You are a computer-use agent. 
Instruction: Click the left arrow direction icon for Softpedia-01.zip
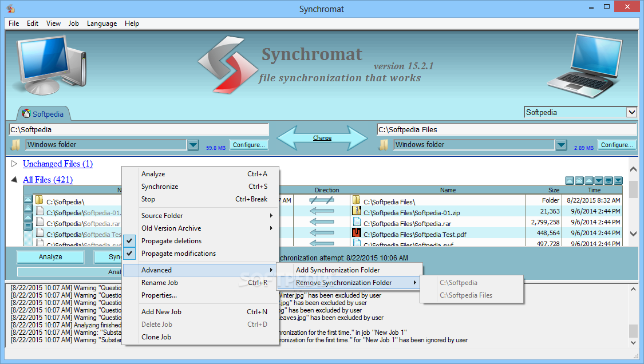click(x=322, y=211)
